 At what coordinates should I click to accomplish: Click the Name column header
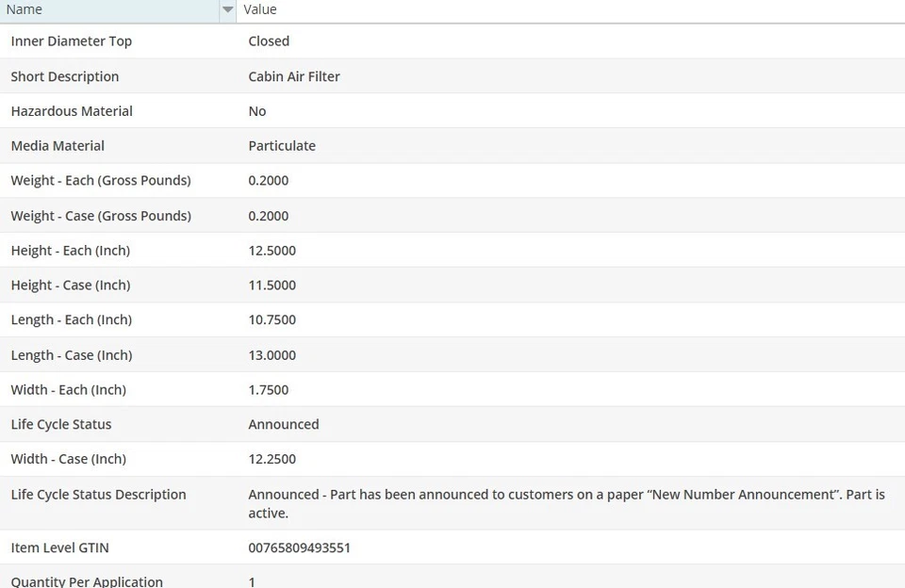(x=109, y=9)
